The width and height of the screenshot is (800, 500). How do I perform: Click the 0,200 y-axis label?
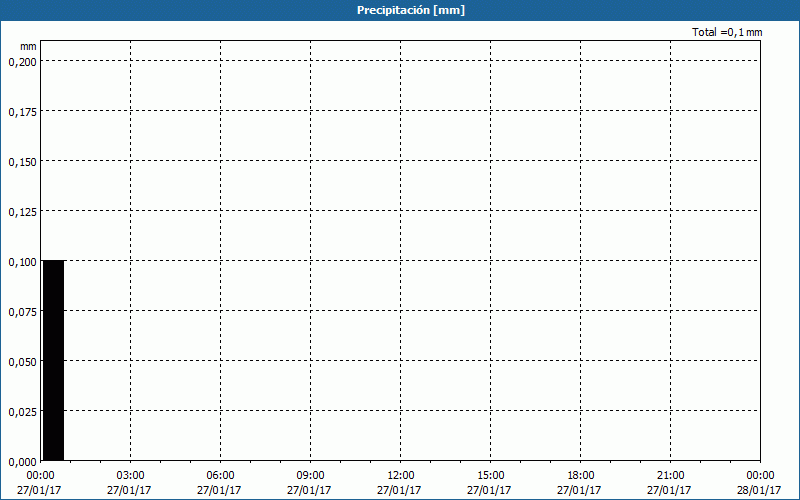coord(22,61)
